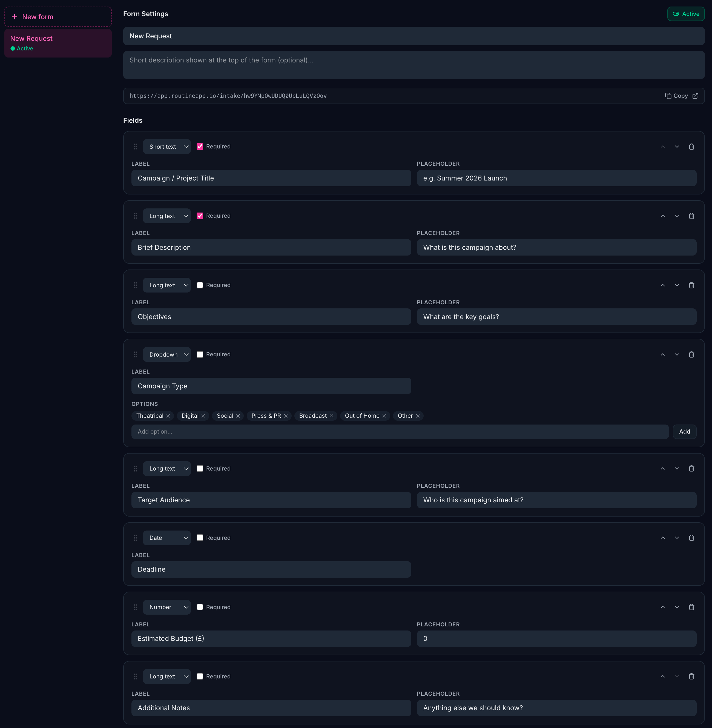Open Number type dropdown for Estimated Budget

point(167,607)
